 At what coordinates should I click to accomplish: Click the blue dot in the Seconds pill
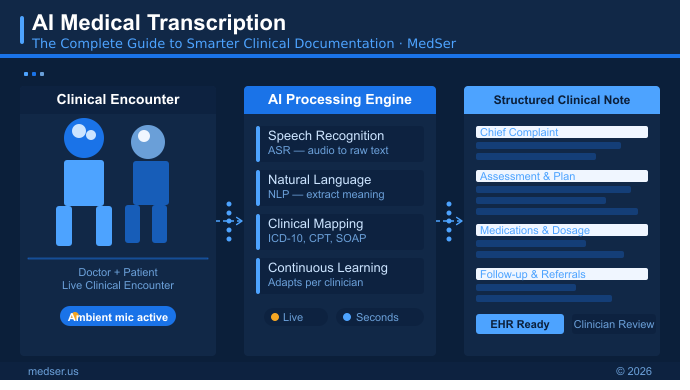(x=347, y=317)
